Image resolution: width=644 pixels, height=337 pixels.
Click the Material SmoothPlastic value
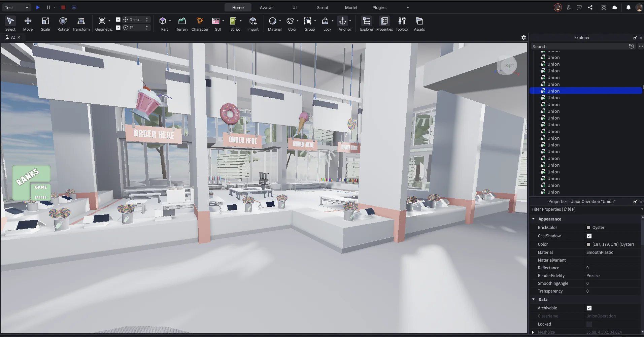600,252
